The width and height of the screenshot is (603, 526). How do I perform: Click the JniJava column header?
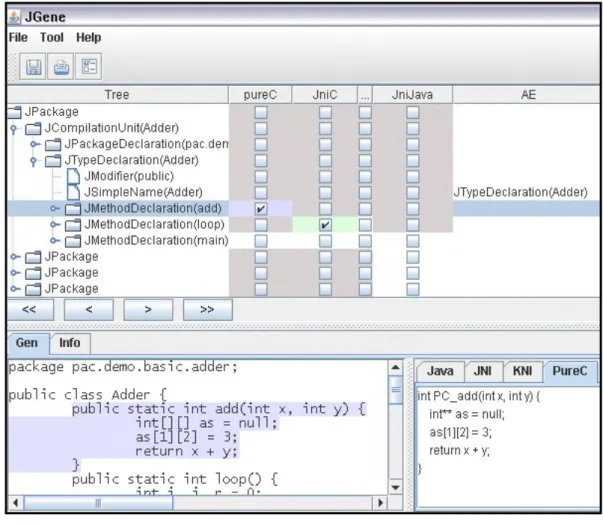[x=413, y=95]
